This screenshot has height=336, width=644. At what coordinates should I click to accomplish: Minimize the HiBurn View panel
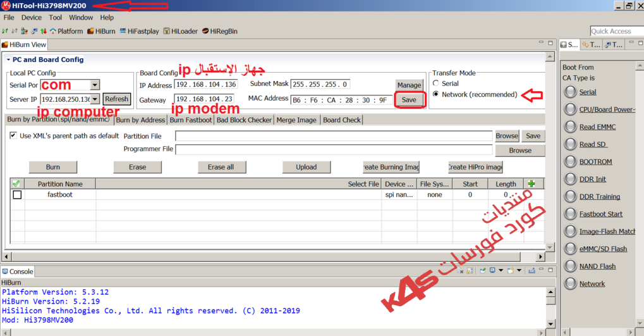[542, 42]
